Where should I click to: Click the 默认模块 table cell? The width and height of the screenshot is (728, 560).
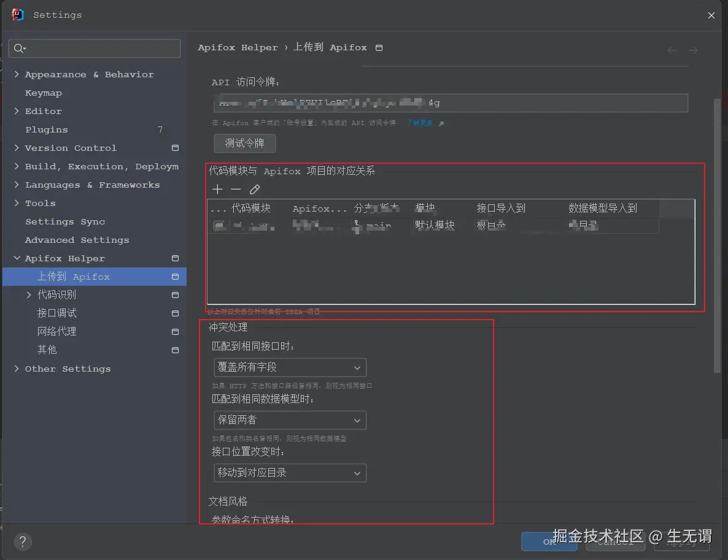pyautogui.click(x=435, y=225)
